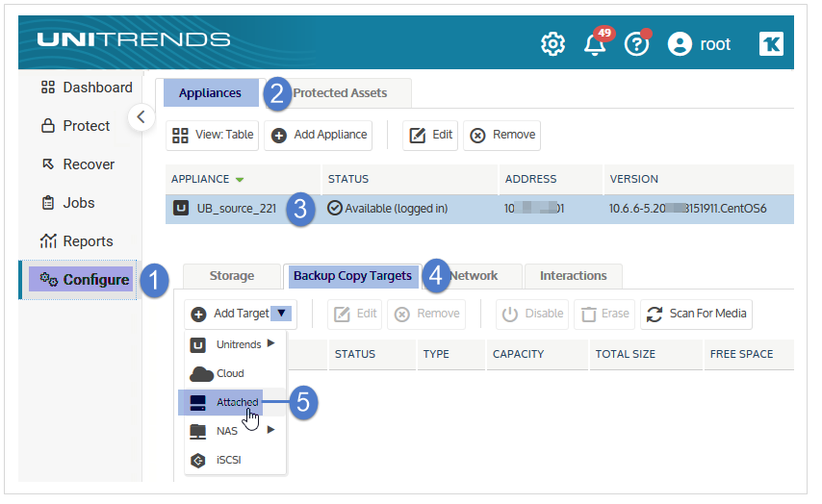Screen dimensions: 822x504
Task: Open the Interactions tab
Action: click(x=574, y=276)
